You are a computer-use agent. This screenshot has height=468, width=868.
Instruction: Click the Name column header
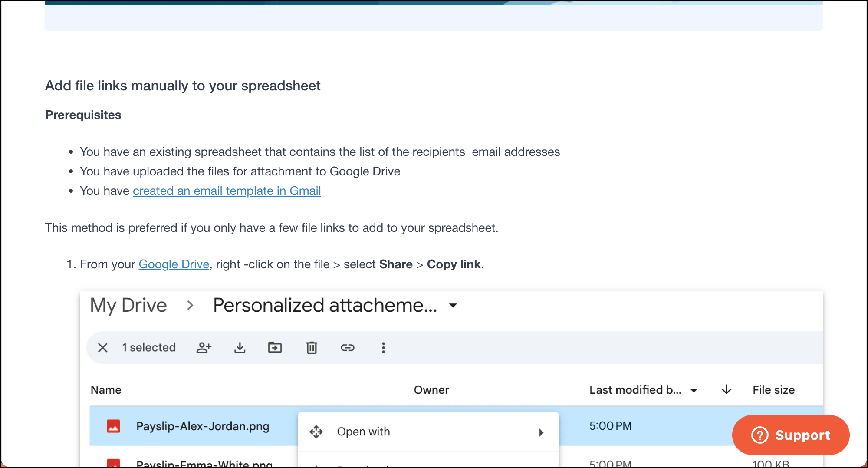pos(106,390)
